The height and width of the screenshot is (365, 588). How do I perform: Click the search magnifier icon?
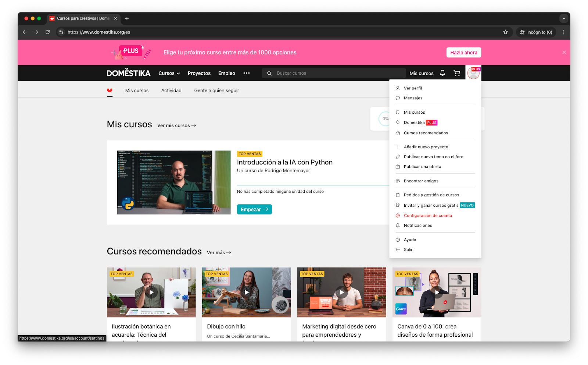point(269,73)
